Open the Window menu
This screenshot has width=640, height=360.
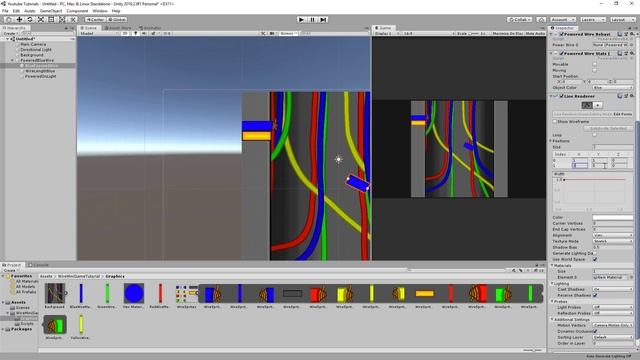[x=100, y=11]
